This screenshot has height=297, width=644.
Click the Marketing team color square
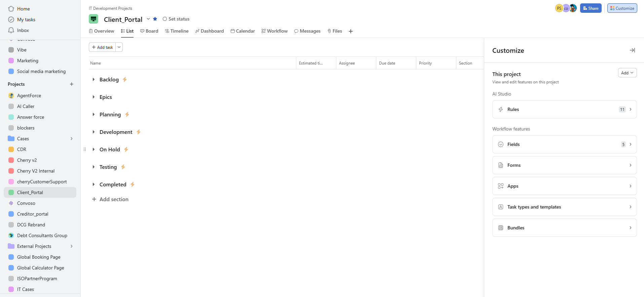click(11, 61)
